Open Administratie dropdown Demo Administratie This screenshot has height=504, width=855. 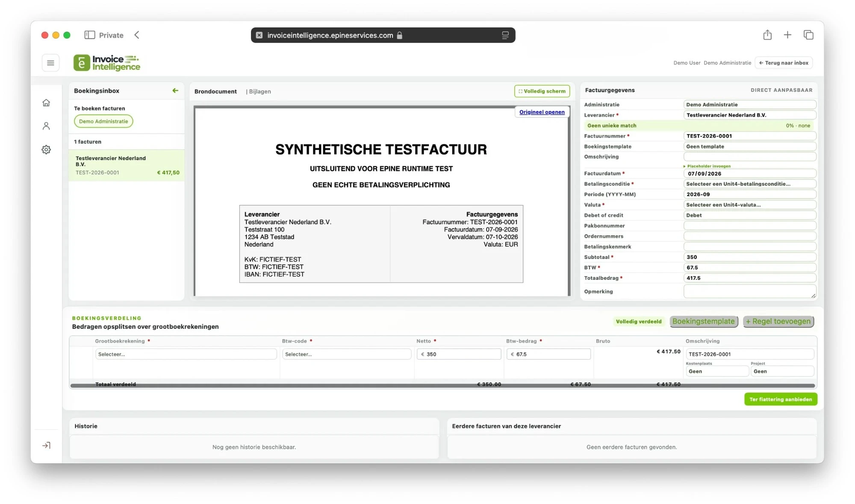[749, 105]
